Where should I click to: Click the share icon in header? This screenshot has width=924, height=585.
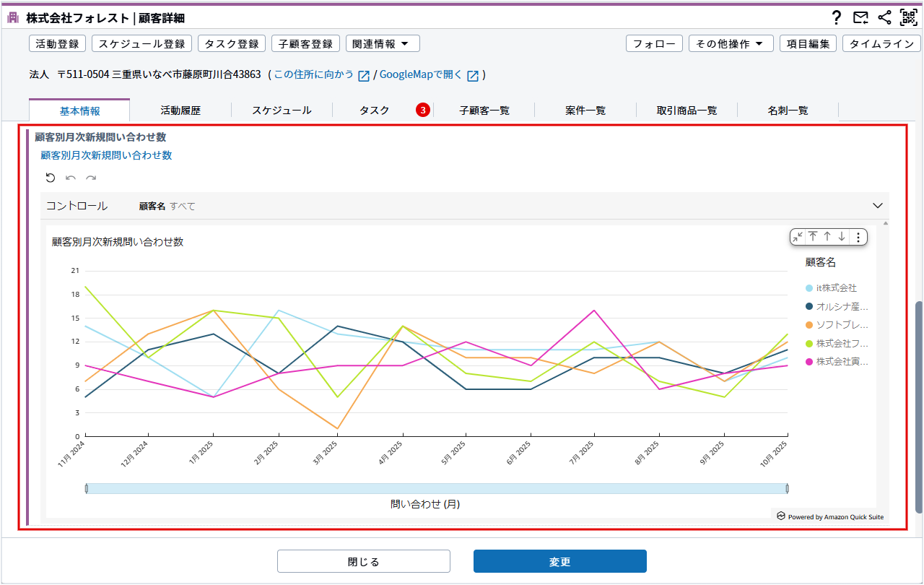pyautogui.click(x=884, y=17)
